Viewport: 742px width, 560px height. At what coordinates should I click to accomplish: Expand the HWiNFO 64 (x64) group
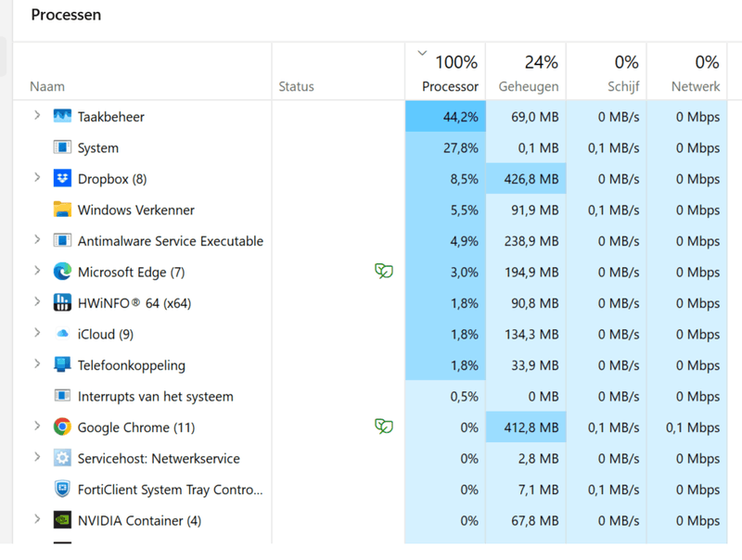[37, 301]
